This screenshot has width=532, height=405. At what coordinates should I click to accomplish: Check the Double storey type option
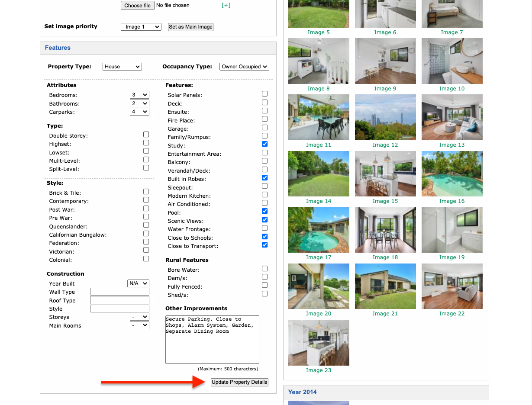pyautogui.click(x=146, y=134)
